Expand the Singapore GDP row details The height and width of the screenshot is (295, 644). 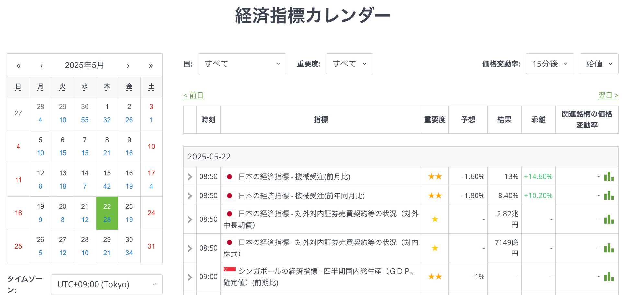190,277
